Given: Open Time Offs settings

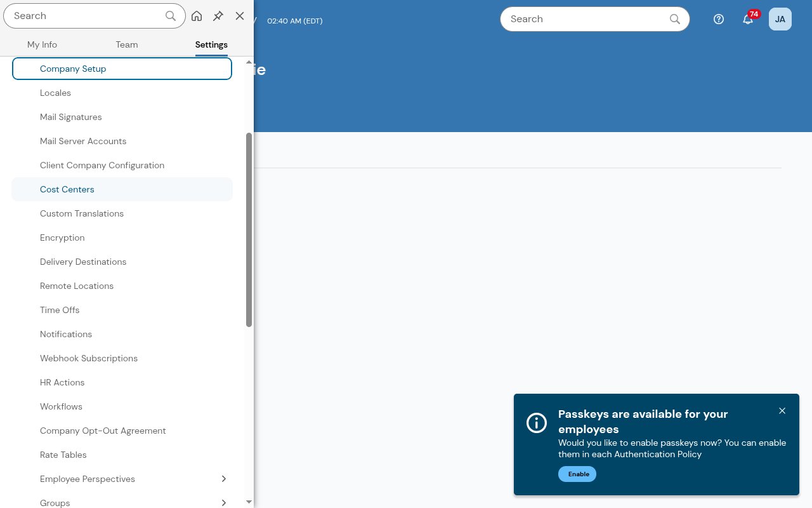Looking at the screenshot, I should pyautogui.click(x=122, y=310).
